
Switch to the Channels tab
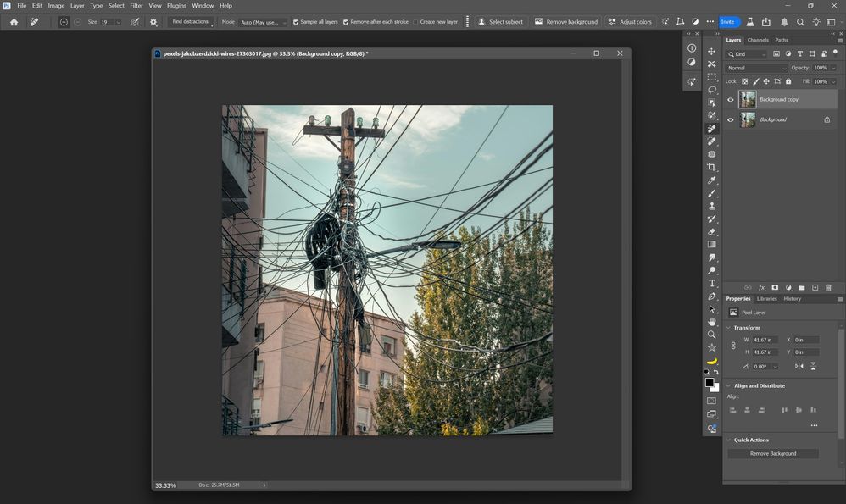[x=758, y=40]
